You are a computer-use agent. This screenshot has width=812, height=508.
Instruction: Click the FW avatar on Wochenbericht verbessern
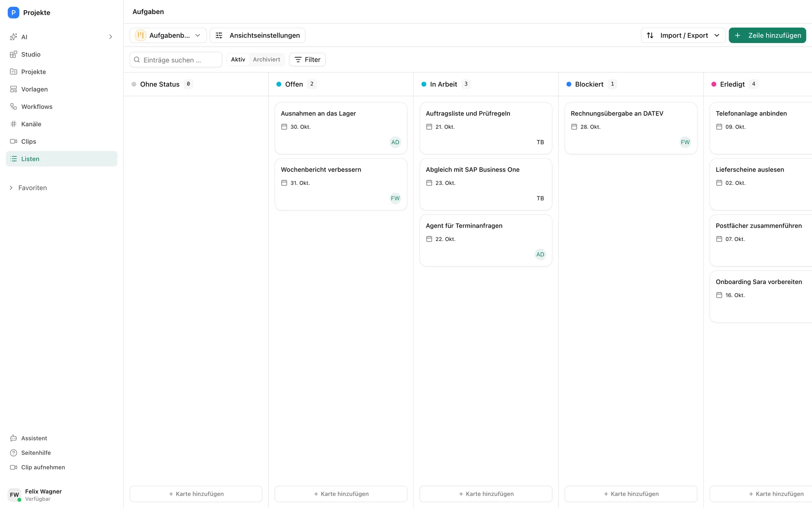pyautogui.click(x=395, y=198)
